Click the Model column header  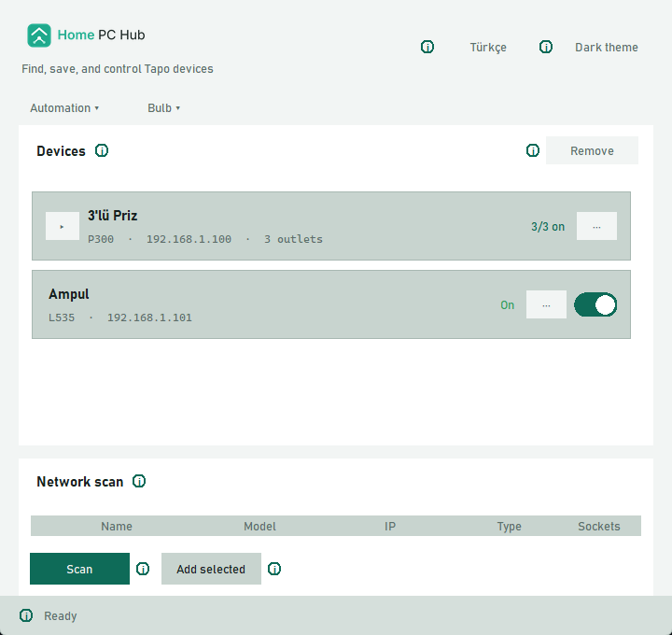pos(259,526)
